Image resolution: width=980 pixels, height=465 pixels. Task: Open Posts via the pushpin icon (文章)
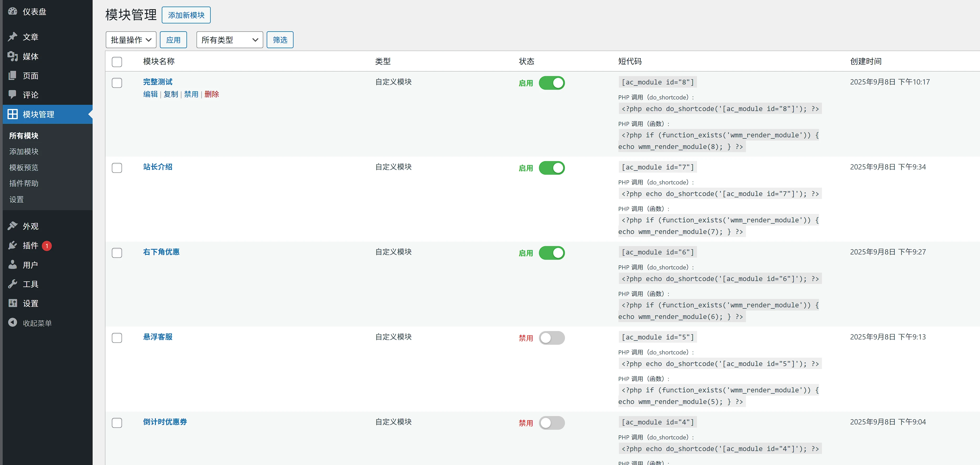(13, 37)
